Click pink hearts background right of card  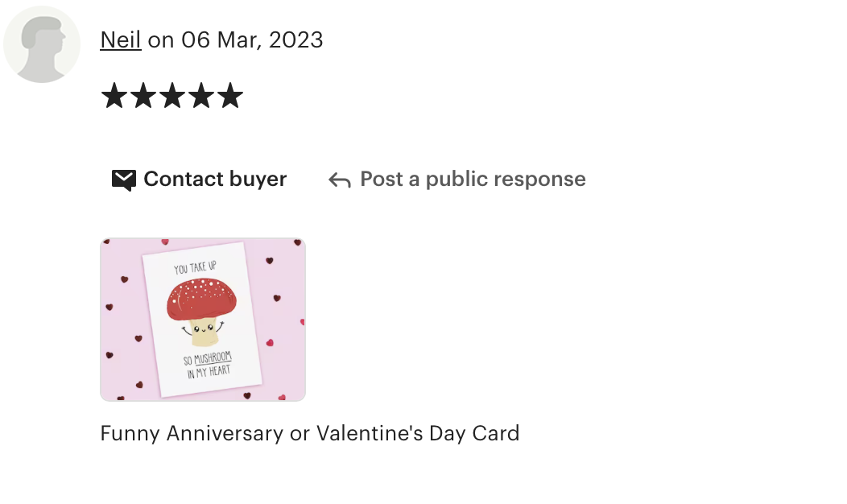click(x=283, y=319)
